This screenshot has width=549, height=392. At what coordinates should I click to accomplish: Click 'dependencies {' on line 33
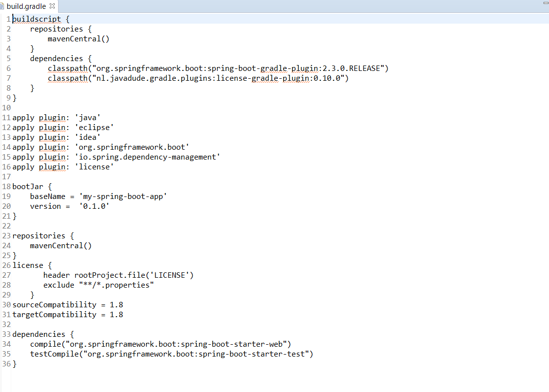(43, 334)
